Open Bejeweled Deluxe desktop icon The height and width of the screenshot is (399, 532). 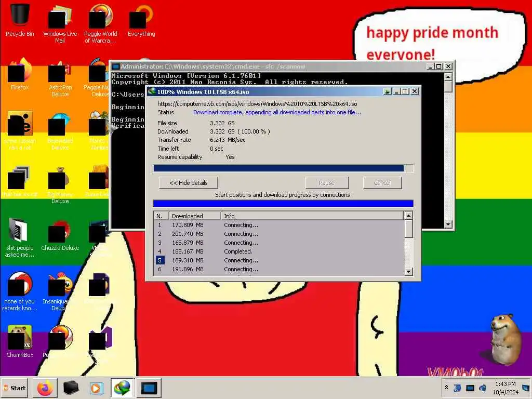(x=60, y=130)
